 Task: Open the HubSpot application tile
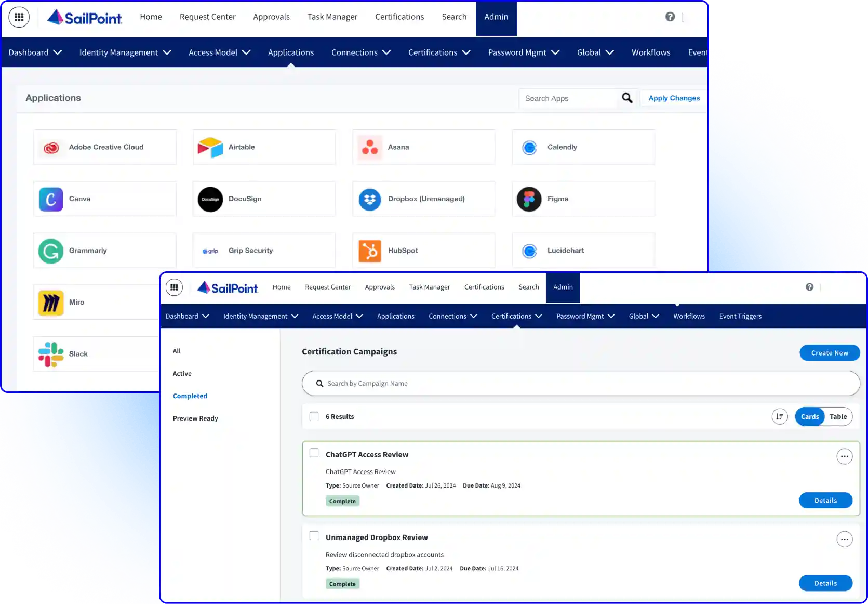click(423, 250)
